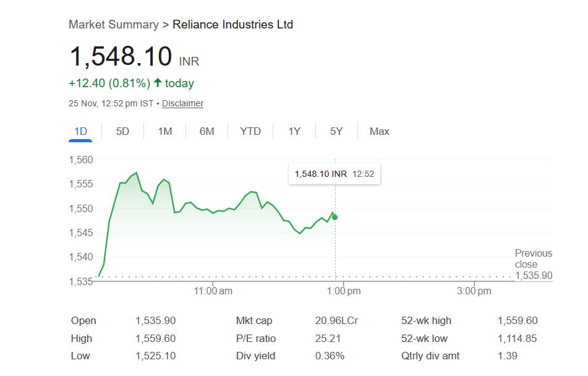The height and width of the screenshot is (376, 588).
Task: Open the 1M chart range
Action: (165, 131)
